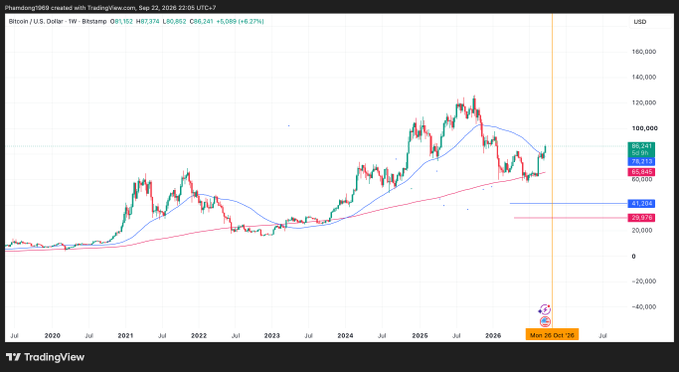Click the Bitcoin / U.S. Dollar symbol title
The width and height of the screenshot is (679, 372).
coord(58,21)
